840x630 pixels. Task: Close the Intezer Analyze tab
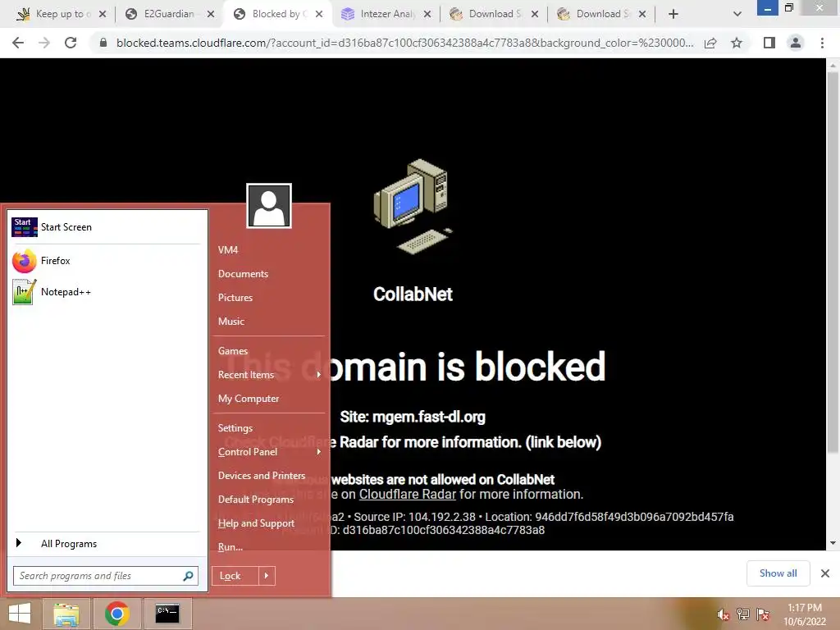(427, 15)
